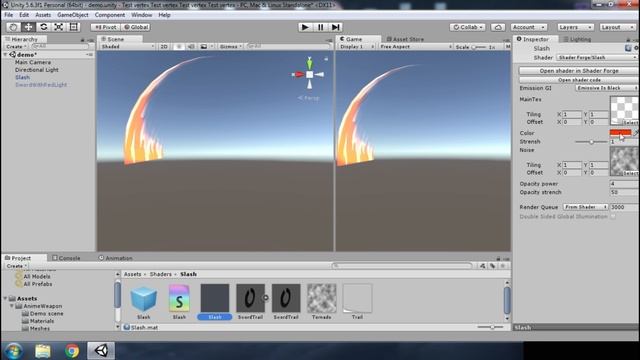Open the Shaded draw mode dropdown
This screenshot has height=360, width=640.
(127, 47)
